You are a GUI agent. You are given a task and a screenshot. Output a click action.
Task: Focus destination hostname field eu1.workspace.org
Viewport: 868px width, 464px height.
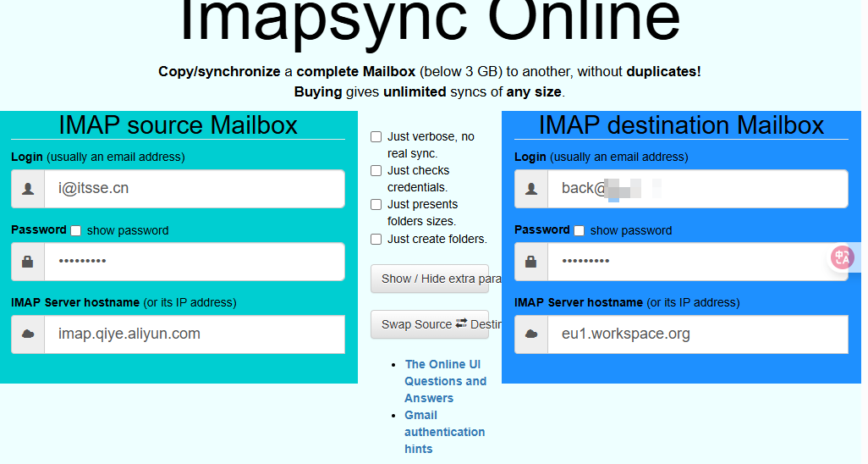(697, 334)
